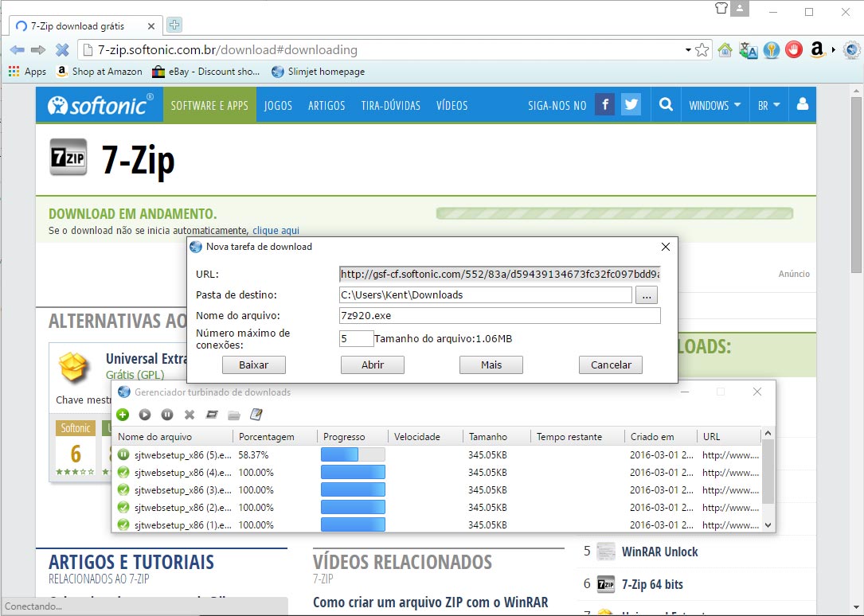Open the TIRA-DÚVIDAS menu item
This screenshot has height=616, width=864.
click(x=391, y=105)
